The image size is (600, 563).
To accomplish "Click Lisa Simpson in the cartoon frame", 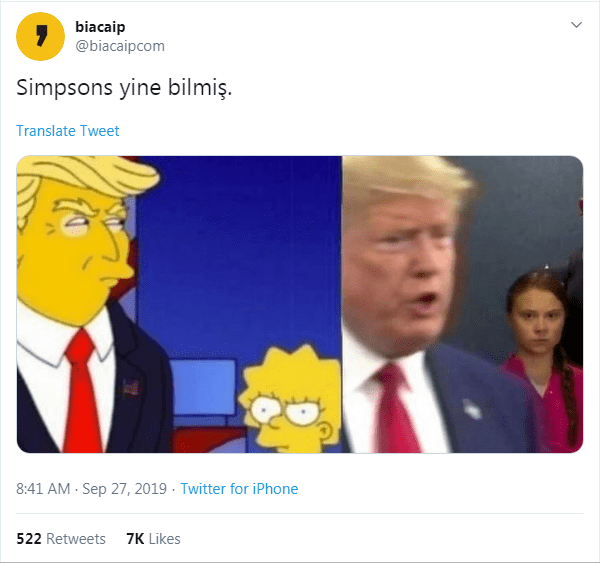I will pos(290,400).
